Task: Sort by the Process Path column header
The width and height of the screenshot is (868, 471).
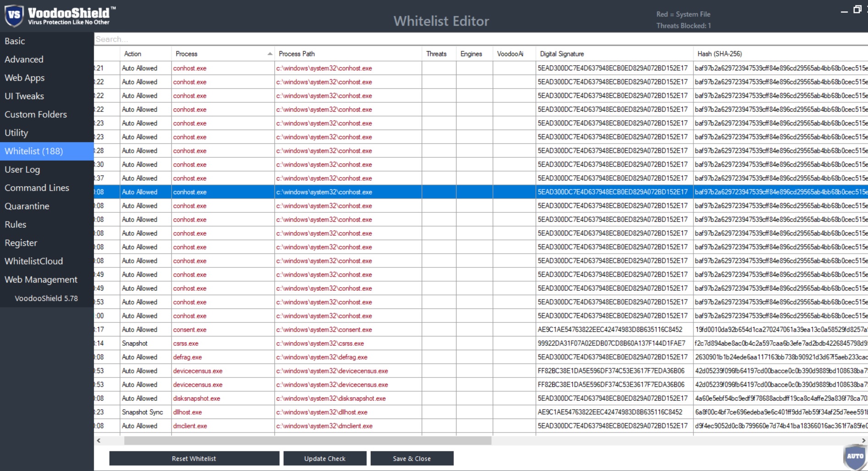Action: coord(348,54)
